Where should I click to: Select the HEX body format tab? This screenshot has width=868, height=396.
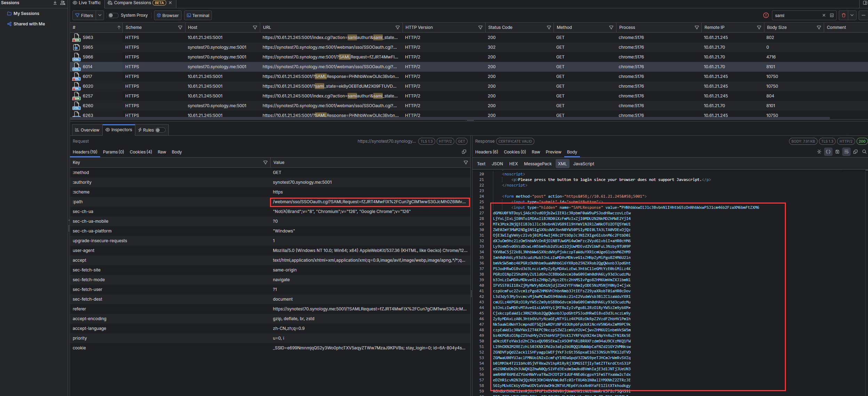point(513,164)
